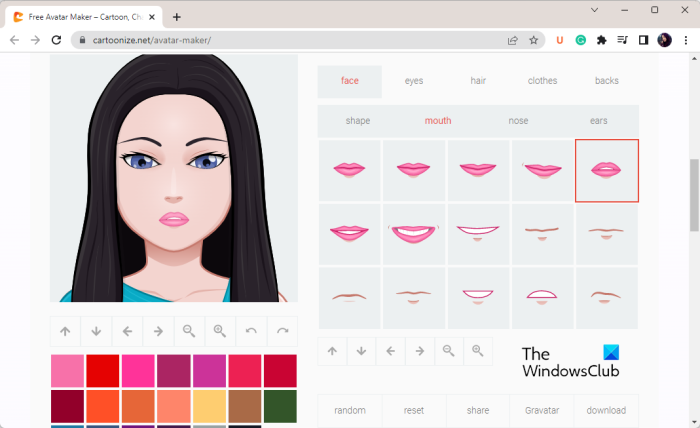This screenshot has width=700, height=428.
Task: Switch to the eyes tab
Action: click(414, 81)
